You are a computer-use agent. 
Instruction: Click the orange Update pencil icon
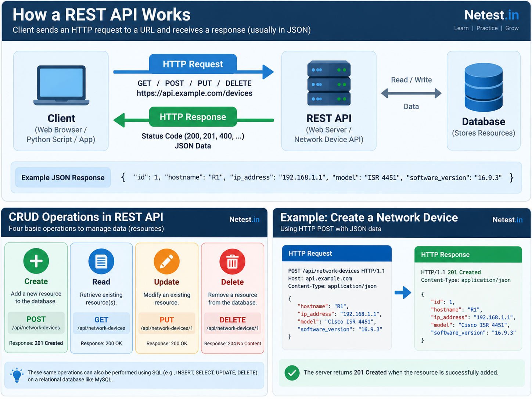pos(167,262)
